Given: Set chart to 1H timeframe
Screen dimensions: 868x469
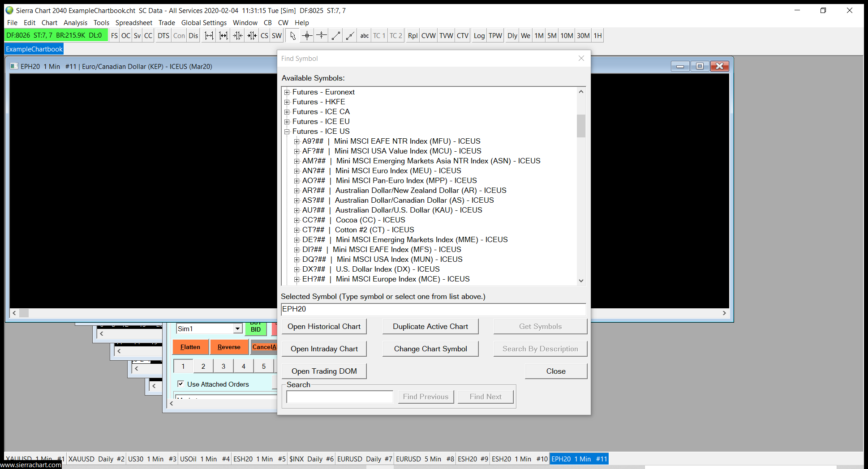Looking at the screenshot, I should tap(598, 36).
